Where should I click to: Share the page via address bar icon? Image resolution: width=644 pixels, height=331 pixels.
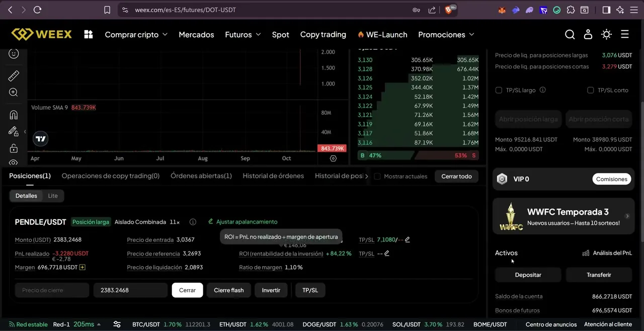[432, 10]
